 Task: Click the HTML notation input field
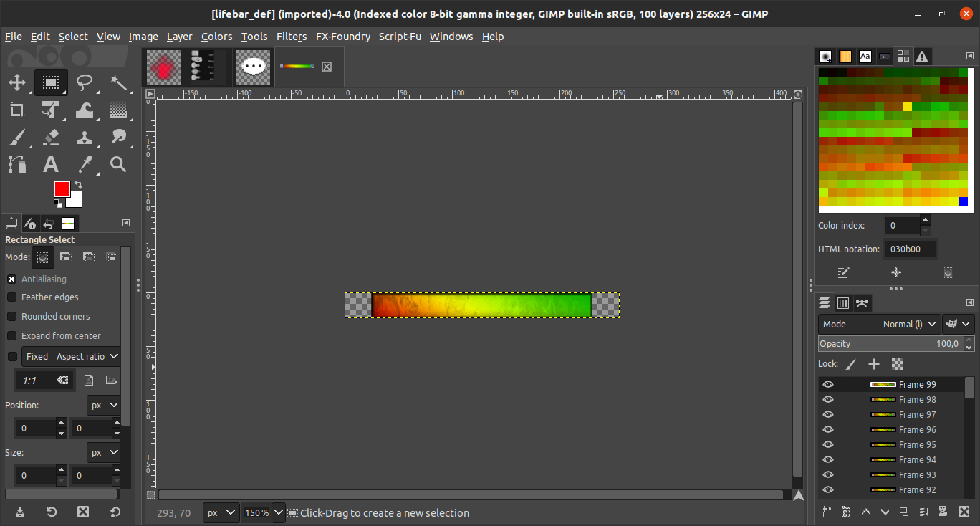[910, 249]
